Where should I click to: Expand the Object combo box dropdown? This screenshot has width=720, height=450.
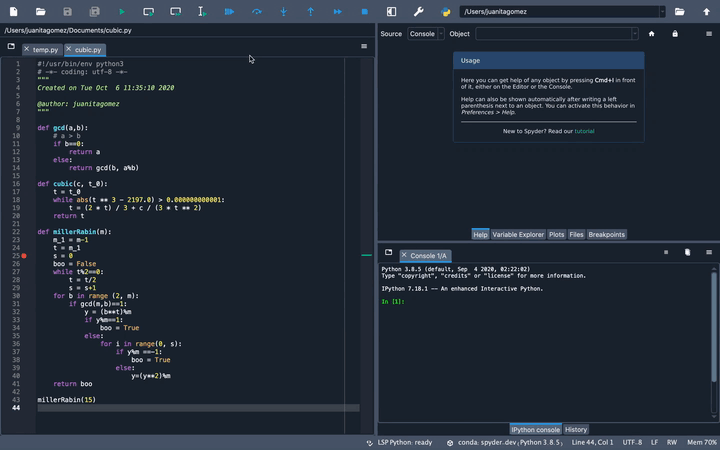tap(634, 34)
